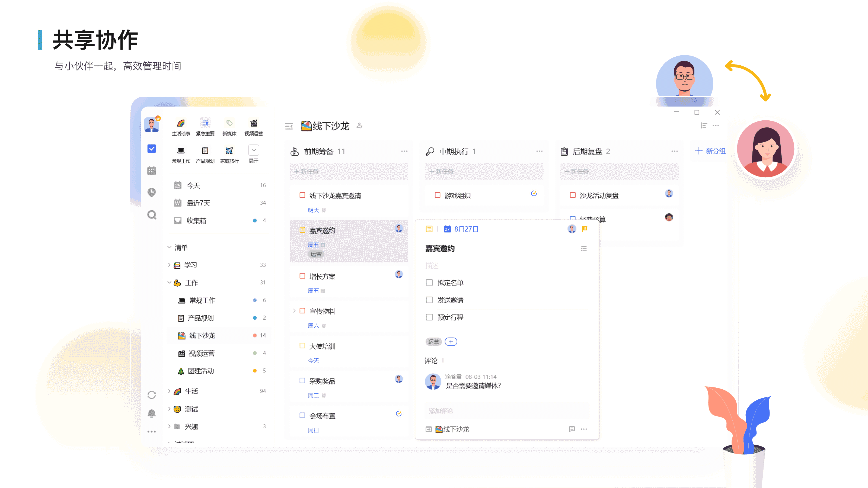The image size is (868, 488).
Task: Click the search icon in left sidebar
Action: [x=152, y=214]
